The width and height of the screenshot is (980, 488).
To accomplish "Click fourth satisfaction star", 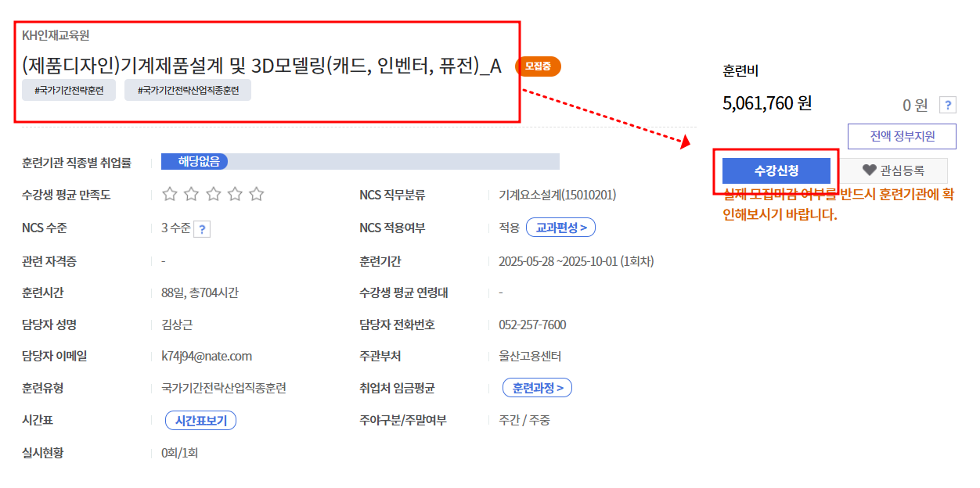I will 235,194.
